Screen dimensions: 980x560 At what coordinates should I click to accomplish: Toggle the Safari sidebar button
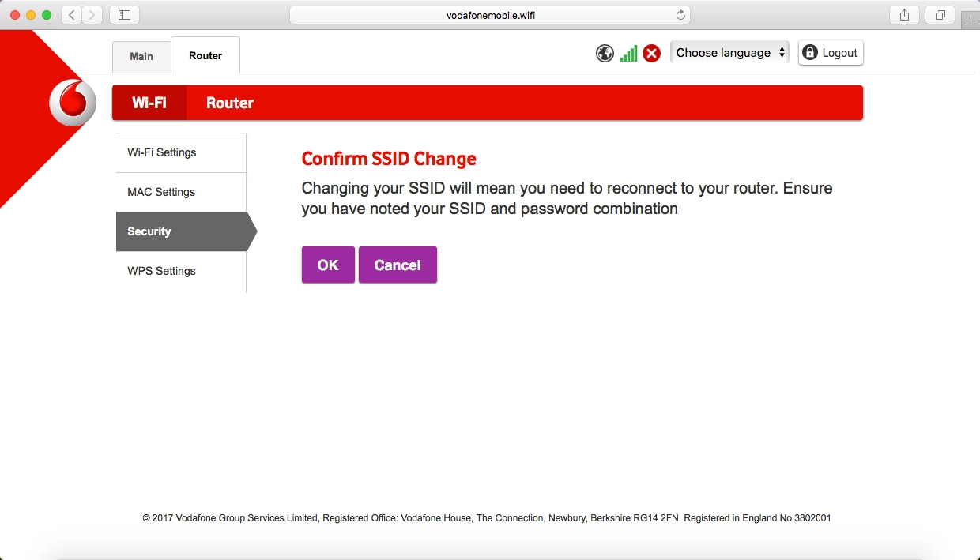pyautogui.click(x=124, y=15)
